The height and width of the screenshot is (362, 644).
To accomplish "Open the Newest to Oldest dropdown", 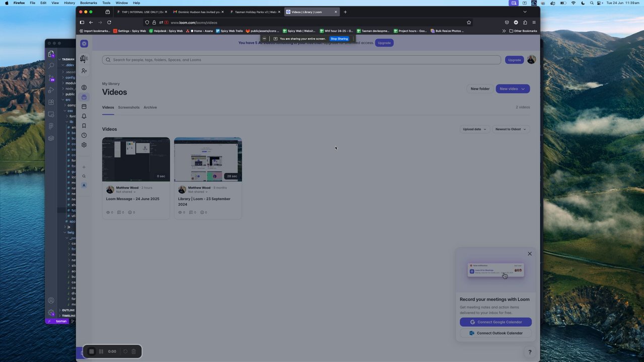I will [x=511, y=129].
